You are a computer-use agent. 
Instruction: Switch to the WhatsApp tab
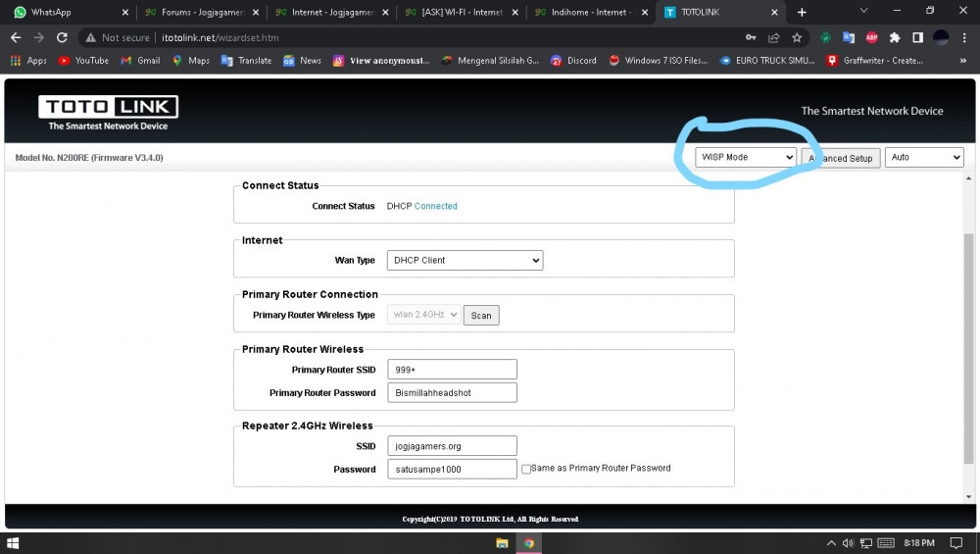click(66, 12)
